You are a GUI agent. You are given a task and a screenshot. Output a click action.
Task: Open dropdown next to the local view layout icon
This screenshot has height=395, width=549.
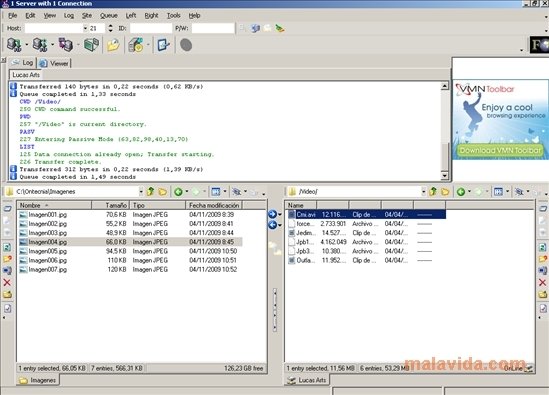tap(225, 192)
